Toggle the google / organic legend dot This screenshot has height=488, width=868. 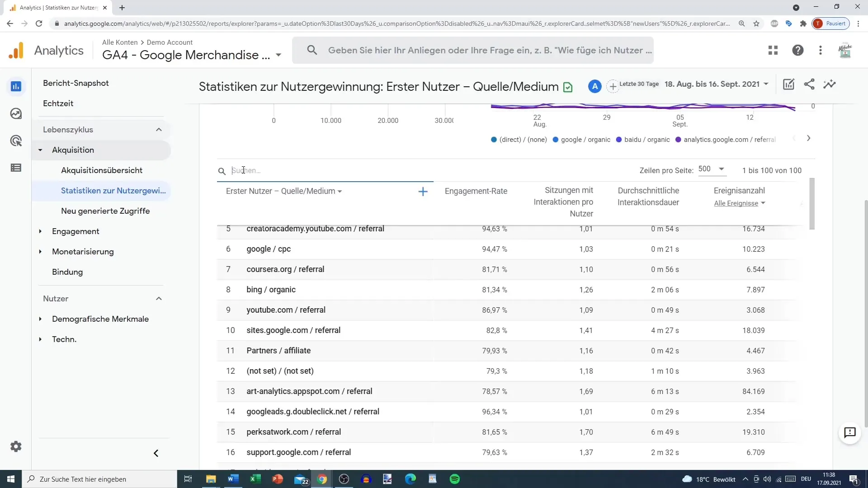(555, 140)
